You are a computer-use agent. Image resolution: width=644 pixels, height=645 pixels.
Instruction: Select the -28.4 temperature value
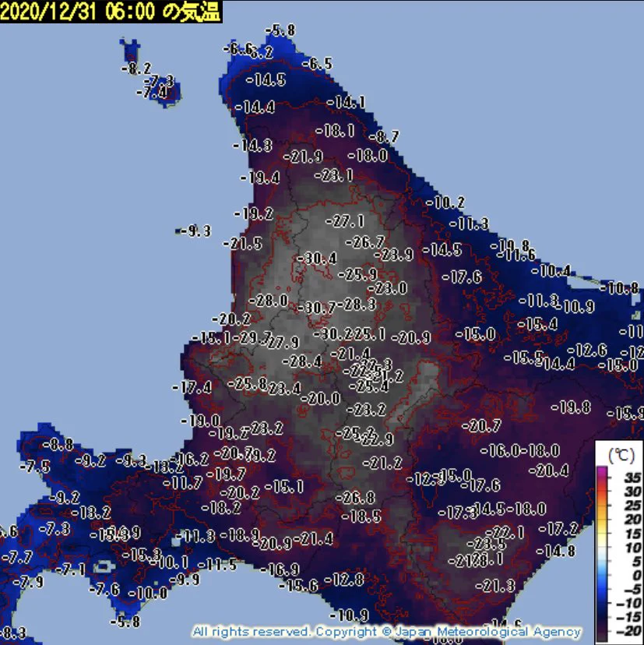pos(302,361)
